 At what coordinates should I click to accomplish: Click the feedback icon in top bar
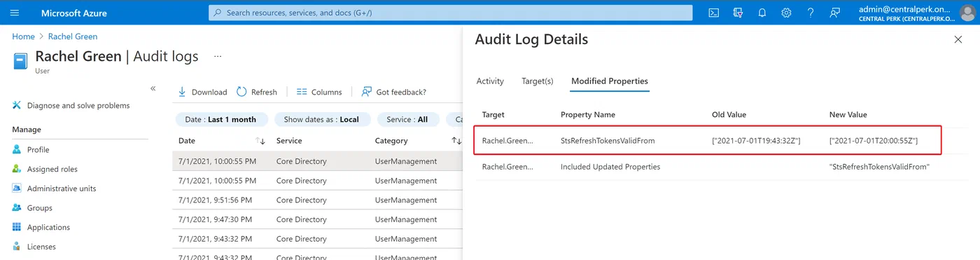834,13
